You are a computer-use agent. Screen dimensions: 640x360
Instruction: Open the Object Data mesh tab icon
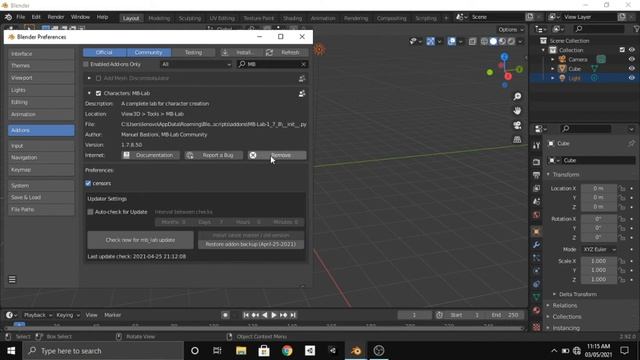point(536,297)
